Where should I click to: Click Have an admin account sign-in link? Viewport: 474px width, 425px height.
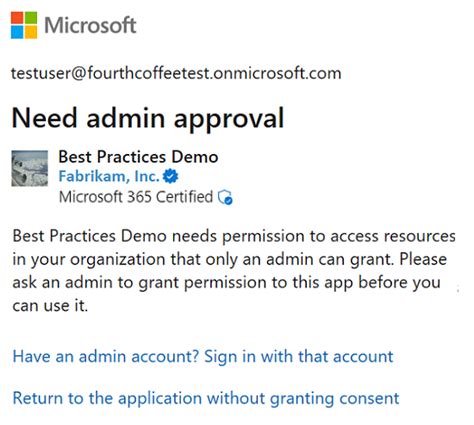click(203, 356)
